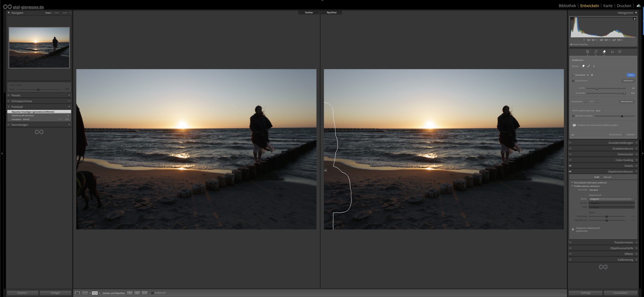
Task: Switch to single Loupe view icon
Action: 77,293
